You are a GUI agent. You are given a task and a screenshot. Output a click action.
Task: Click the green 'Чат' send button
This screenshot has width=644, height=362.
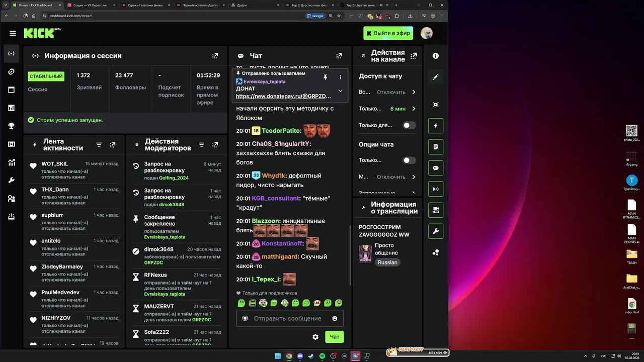[x=335, y=337]
